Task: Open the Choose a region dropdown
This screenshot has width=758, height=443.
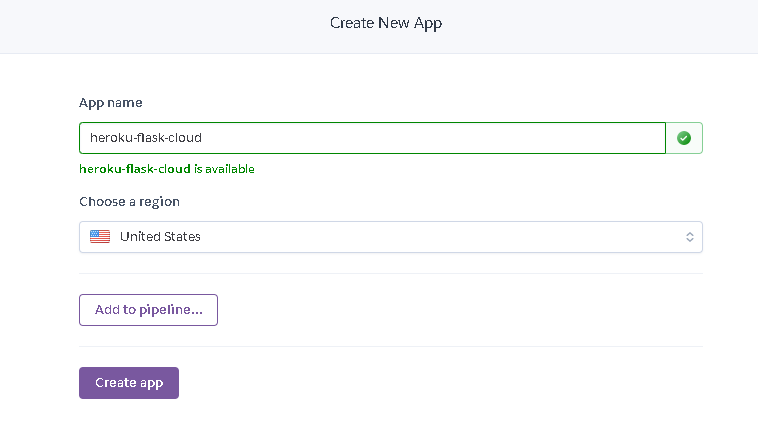Action: (x=391, y=237)
